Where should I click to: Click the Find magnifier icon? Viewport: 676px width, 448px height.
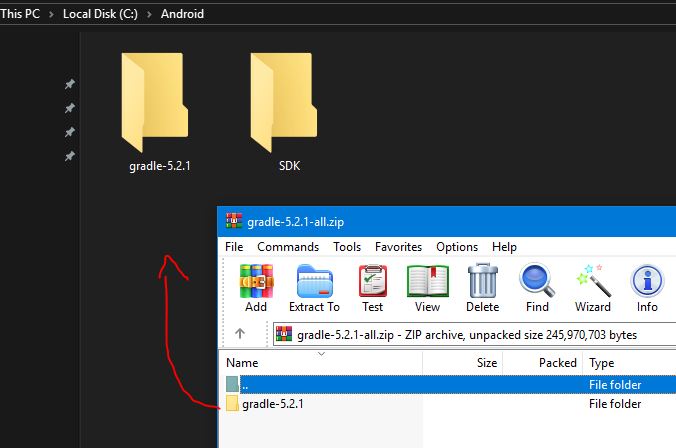click(x=537, y=280)
